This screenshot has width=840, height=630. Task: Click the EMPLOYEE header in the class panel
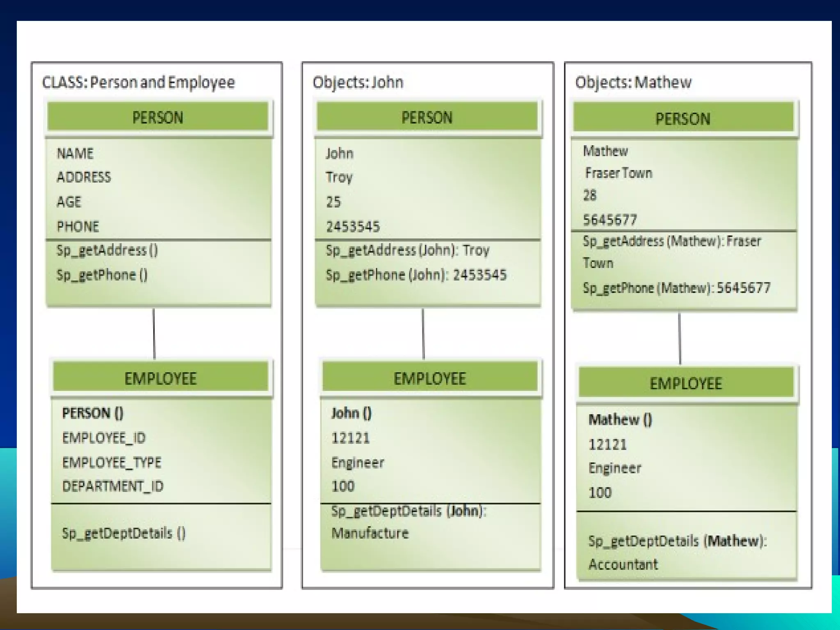pos(160,379)
